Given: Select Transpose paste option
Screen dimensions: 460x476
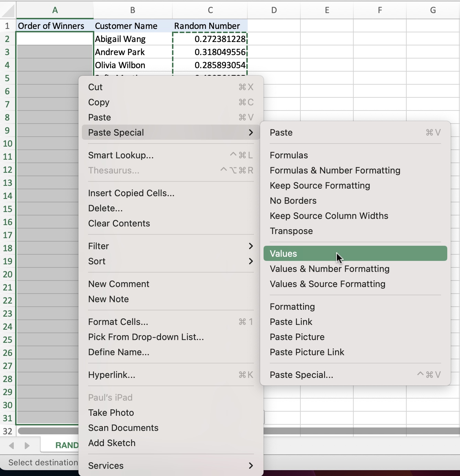Looking at the screenshot, I should click(x=355, y=231).
